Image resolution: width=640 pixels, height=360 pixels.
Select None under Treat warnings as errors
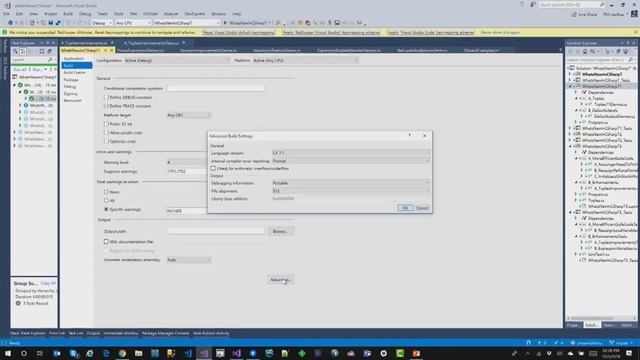click(106, 191)
